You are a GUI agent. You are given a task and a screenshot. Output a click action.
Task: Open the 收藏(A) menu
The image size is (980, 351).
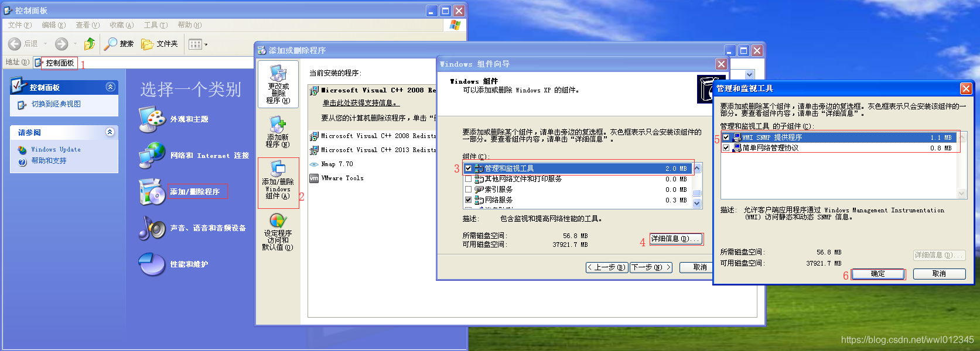[x=122, y=25]
